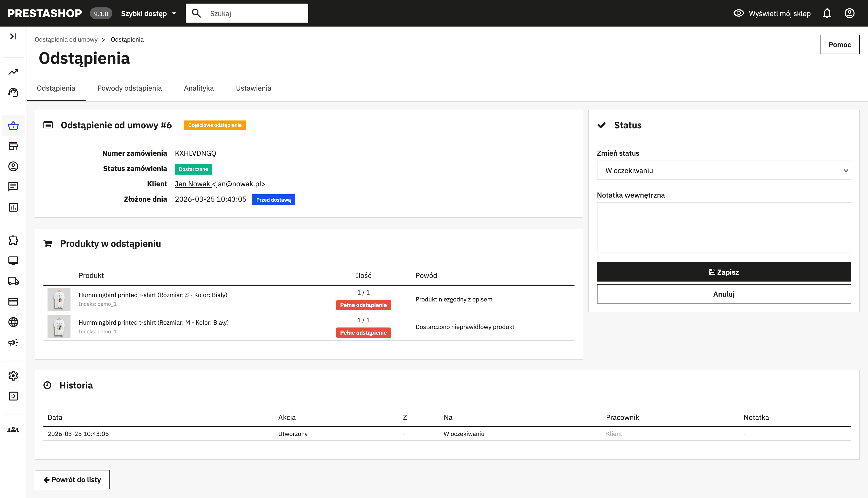Click into the Notatka wewnętrzna textarea
868x498 pixels.
point(724,227)
